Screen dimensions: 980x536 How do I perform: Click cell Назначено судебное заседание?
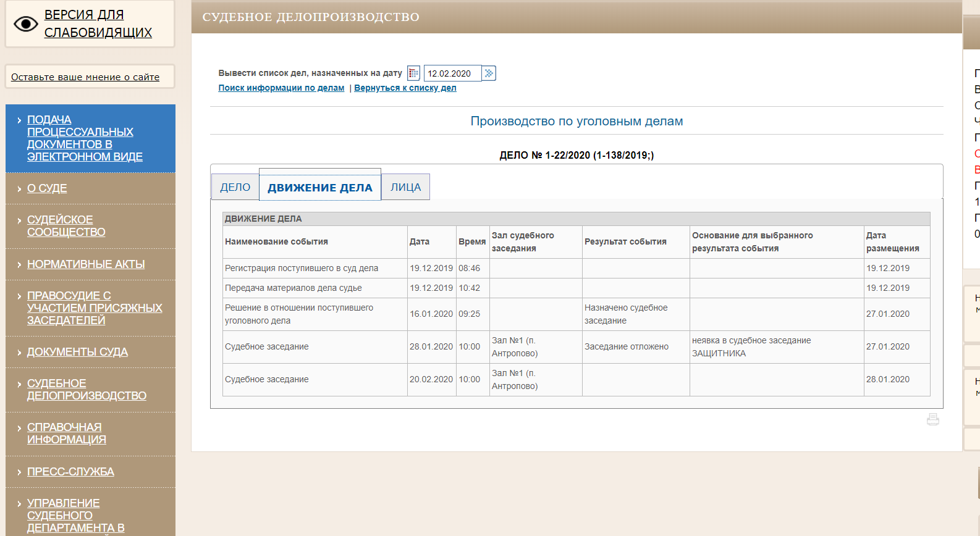[x=636, y=314]
